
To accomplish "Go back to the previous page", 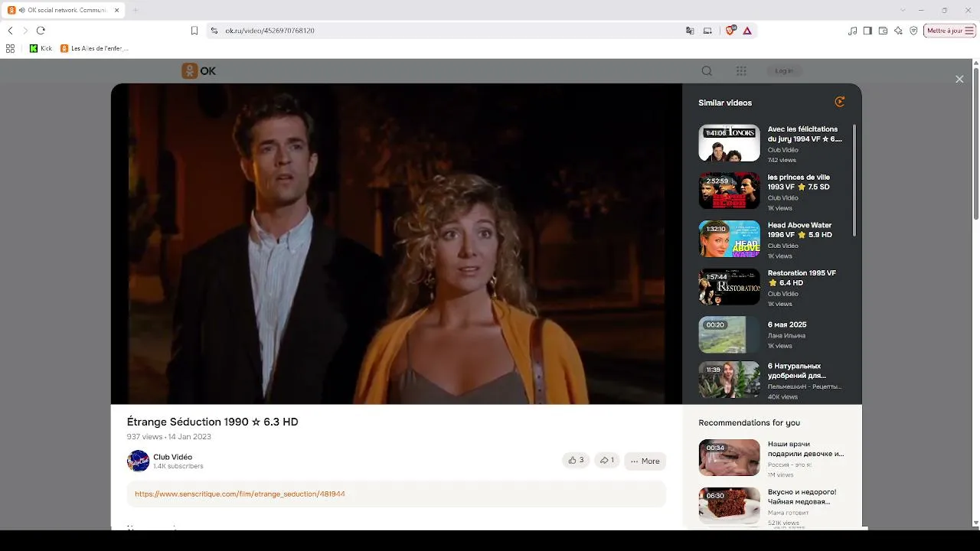I will pyautogui.click(x=10, y=31).
